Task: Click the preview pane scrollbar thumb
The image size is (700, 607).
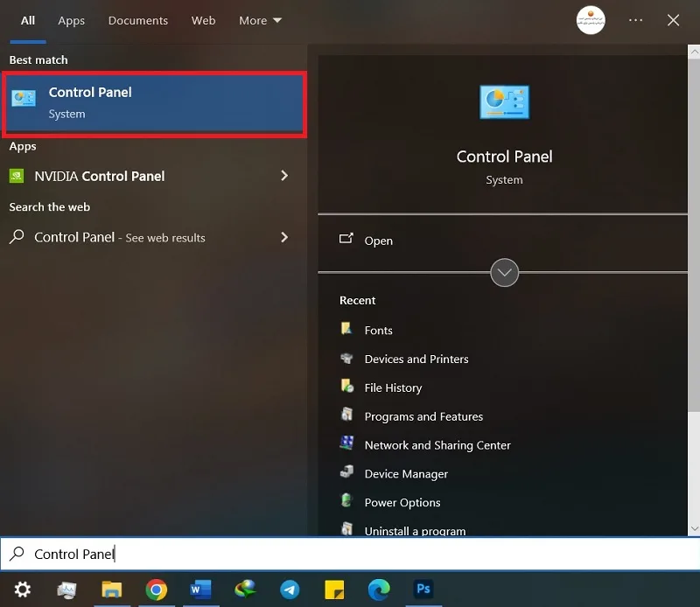Action: [694, 235]
